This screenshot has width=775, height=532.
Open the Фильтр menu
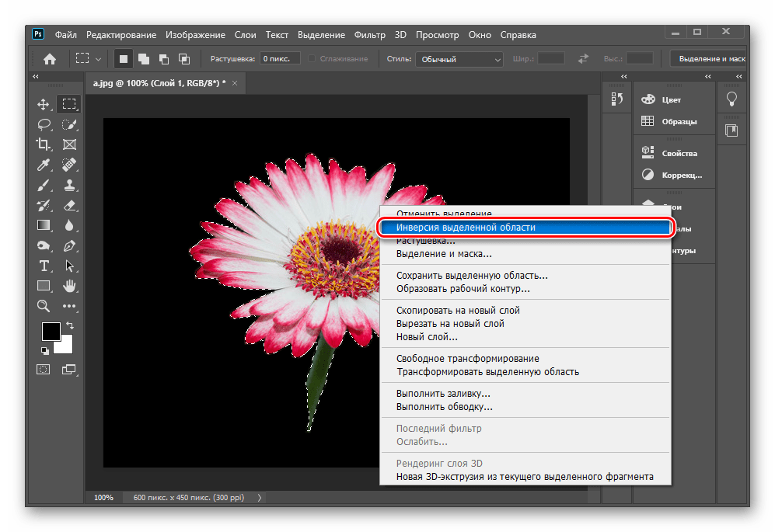click(369, 35)
